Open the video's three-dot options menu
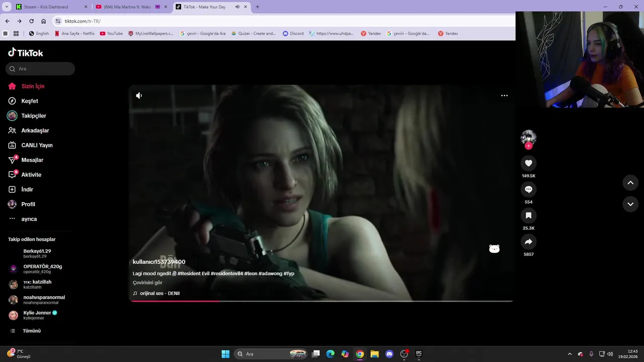The height and width of the screenshot is (362, 644). 504,96
